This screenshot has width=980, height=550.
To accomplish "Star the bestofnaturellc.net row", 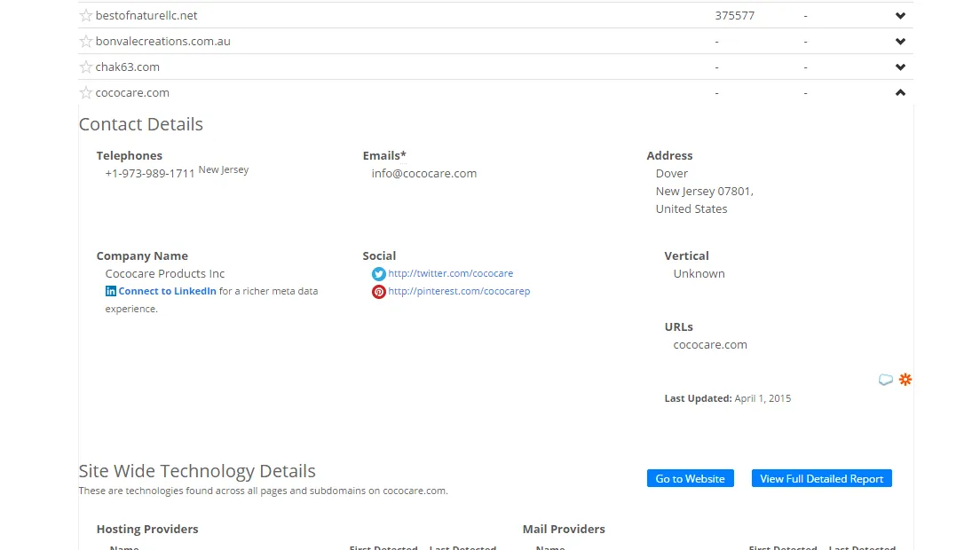I will pyautogui.click(x=86, y=15).
